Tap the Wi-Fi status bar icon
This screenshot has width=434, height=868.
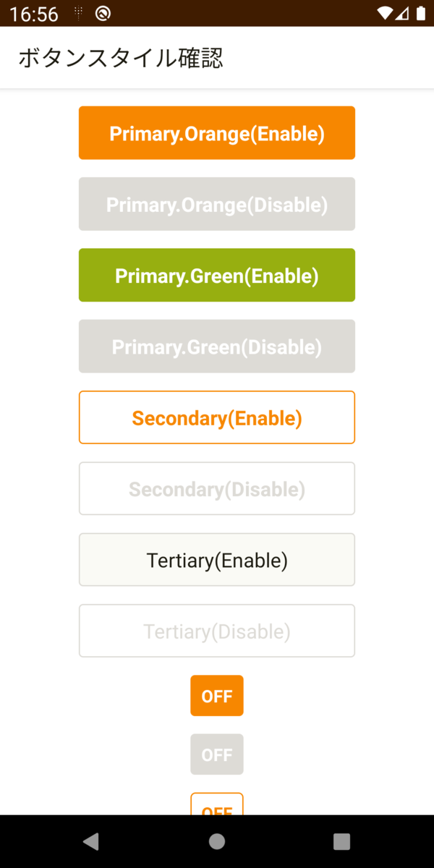click(385, 14)
